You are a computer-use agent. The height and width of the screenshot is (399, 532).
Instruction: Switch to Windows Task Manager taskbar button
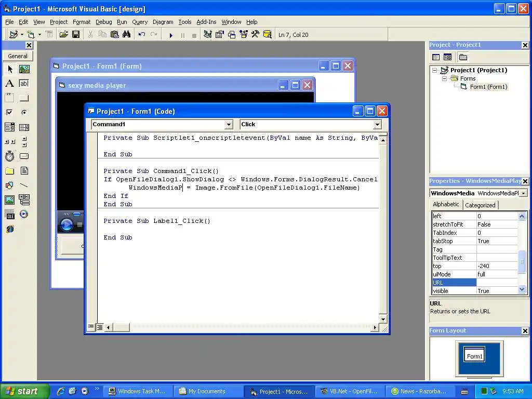137,391
